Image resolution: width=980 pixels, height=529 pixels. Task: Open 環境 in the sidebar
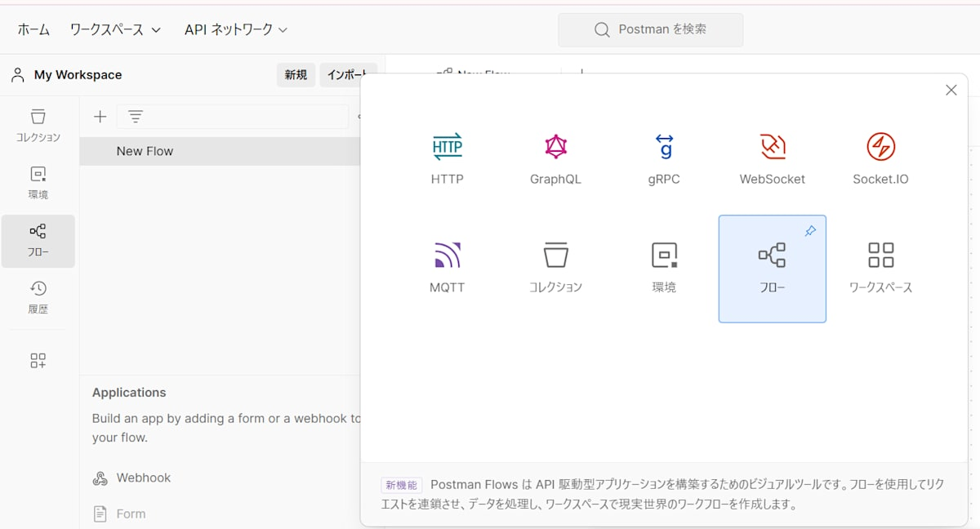(x=38, y=183)
